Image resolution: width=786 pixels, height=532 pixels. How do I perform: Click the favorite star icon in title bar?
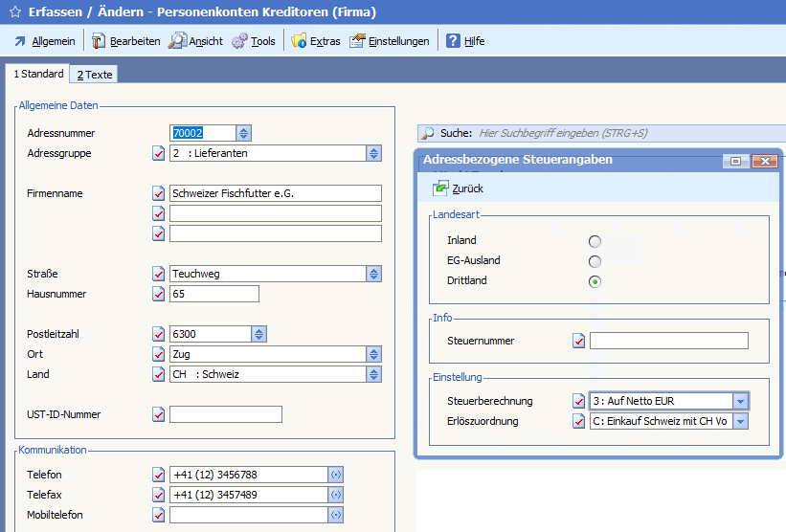(x=14, y=12)
